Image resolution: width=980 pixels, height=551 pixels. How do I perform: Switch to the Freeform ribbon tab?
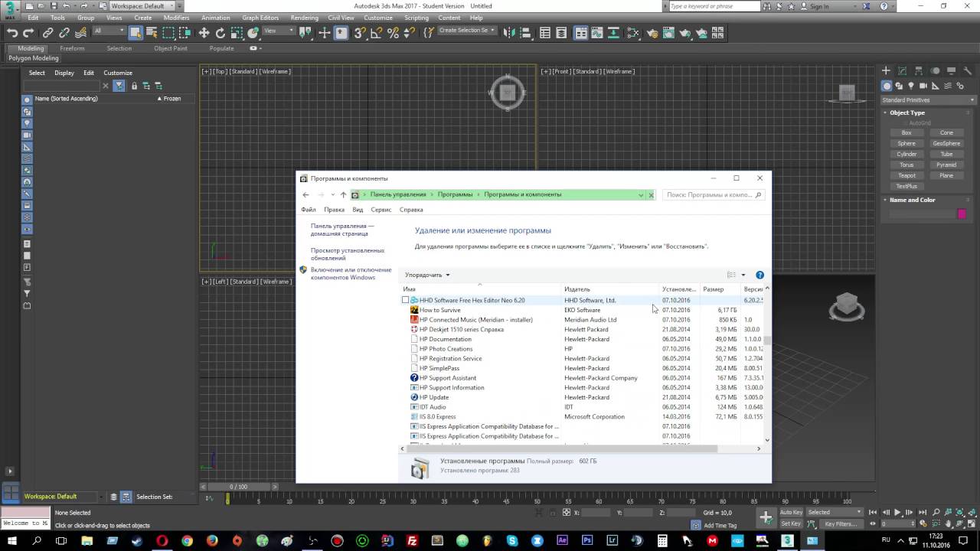72,48
